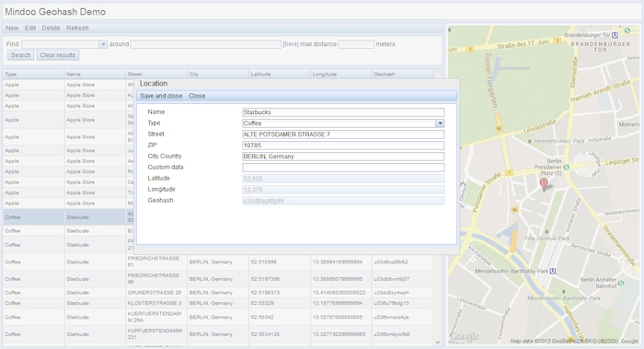Click the disabled Longitude field 13.375
The width and height of the screenshot is (644, 349).
343,190
